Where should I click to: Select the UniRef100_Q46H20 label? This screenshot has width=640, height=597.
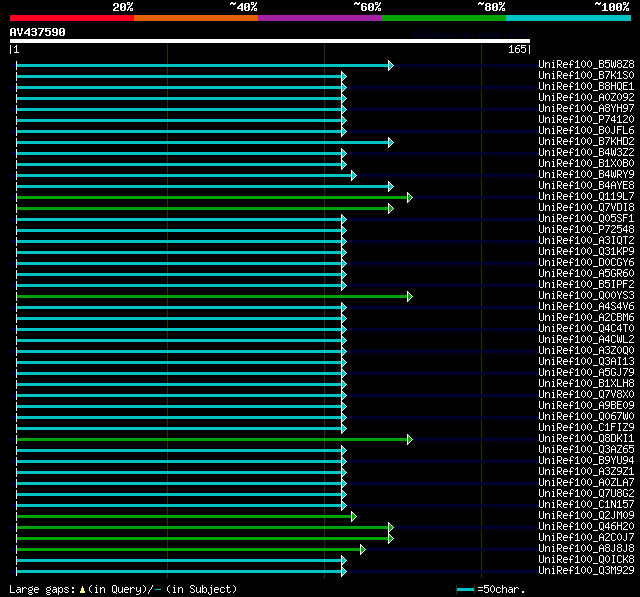[586, 527]
